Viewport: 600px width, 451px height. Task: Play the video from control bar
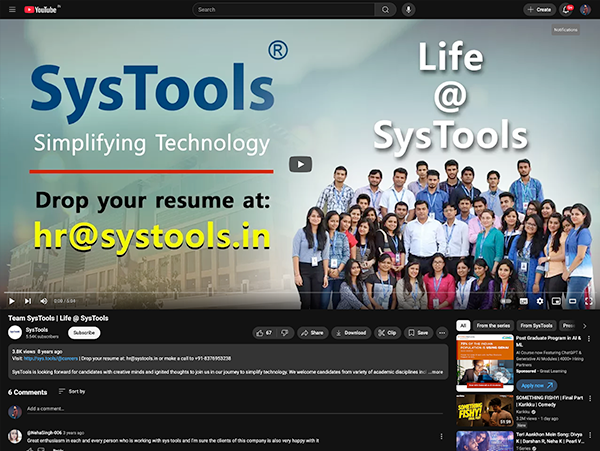12,301
